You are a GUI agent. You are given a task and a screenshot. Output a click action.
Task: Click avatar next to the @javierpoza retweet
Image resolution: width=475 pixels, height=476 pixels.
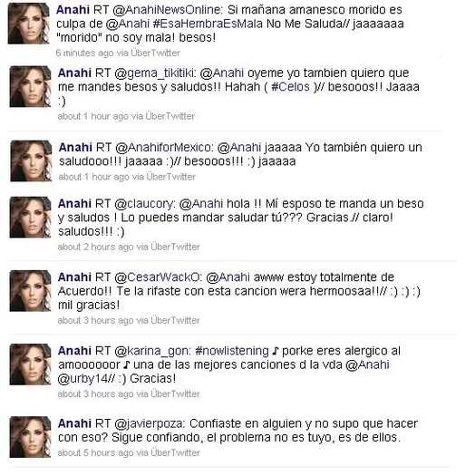(x=30, y=437)
